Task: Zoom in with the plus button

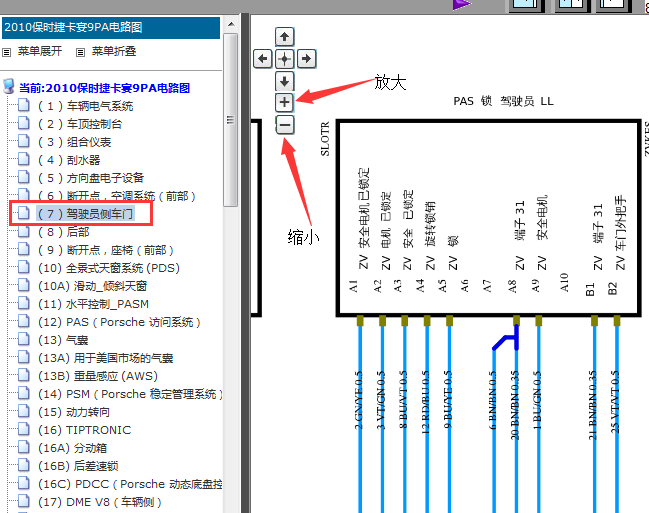Action: pyautogui.click(x=284, y=102)
